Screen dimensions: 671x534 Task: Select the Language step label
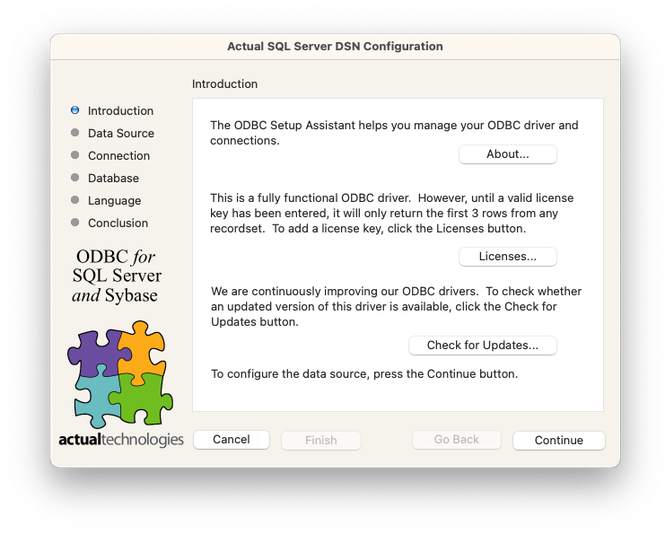tap(114, 201)
